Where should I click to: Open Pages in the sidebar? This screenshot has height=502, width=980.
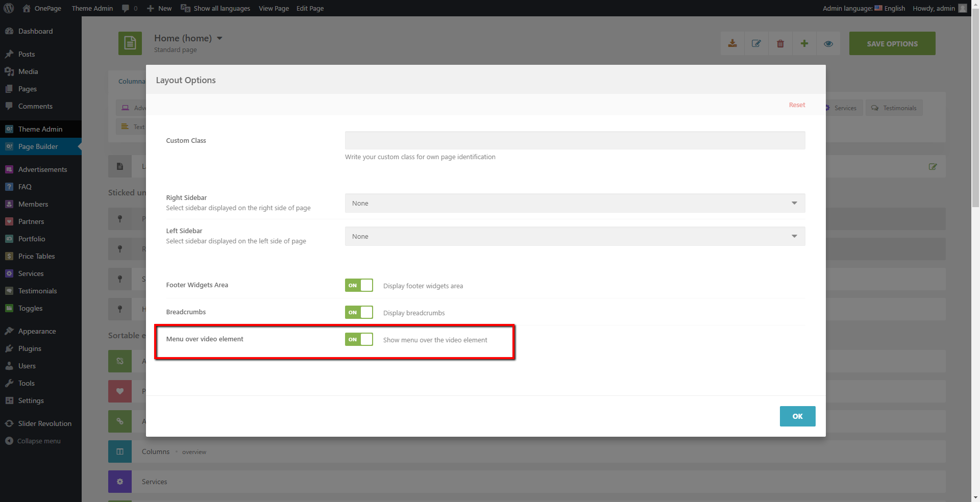[41, 89]
